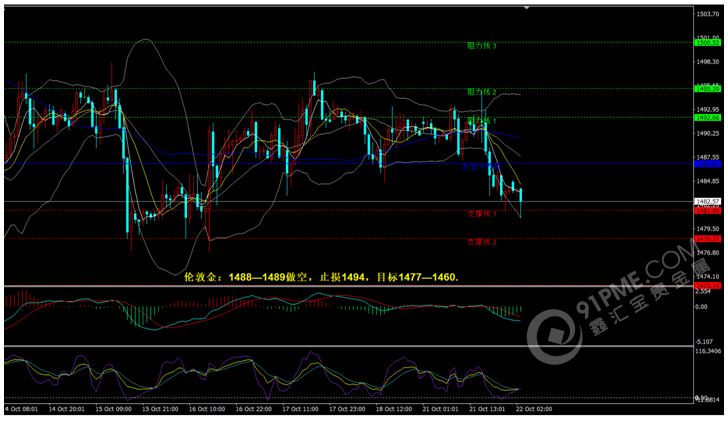Select the green 1492.06 price tag
This screenshot has height=421, width=728.
pyautogui.click(x=708, y=117)
